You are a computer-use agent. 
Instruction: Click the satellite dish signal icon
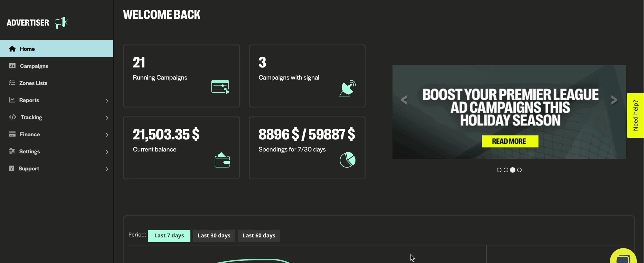(347, 88)
